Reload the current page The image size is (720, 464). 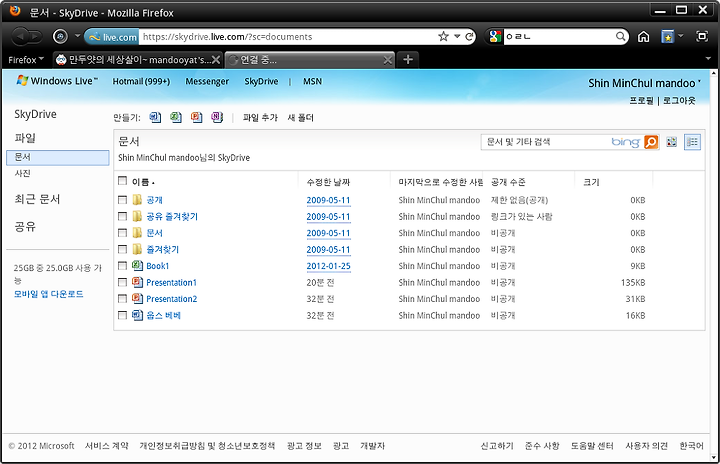pos(469,37)
